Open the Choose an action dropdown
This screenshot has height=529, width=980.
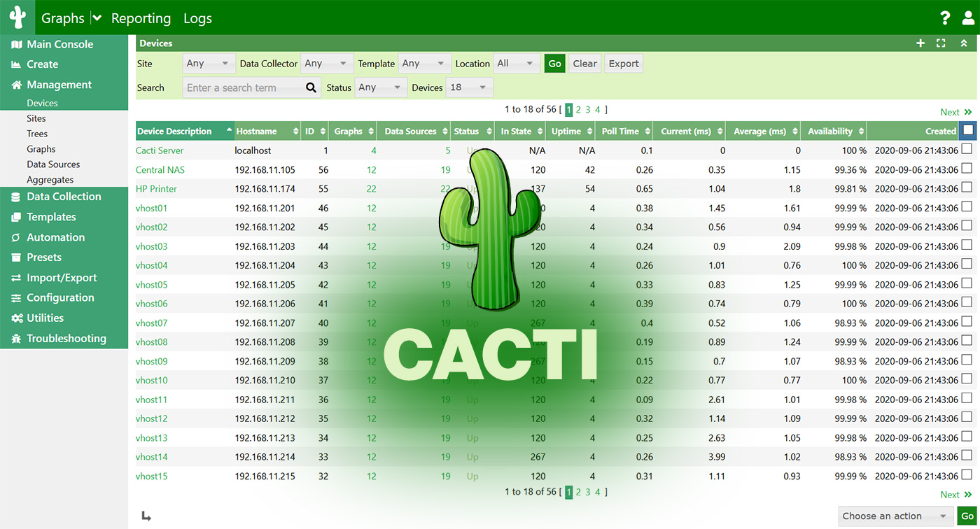click(895, 516)
